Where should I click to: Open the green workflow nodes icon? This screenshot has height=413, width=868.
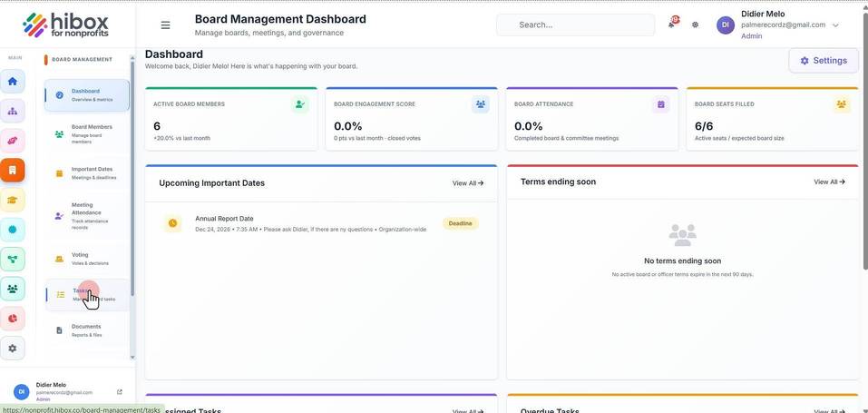(x=13, y=259)
